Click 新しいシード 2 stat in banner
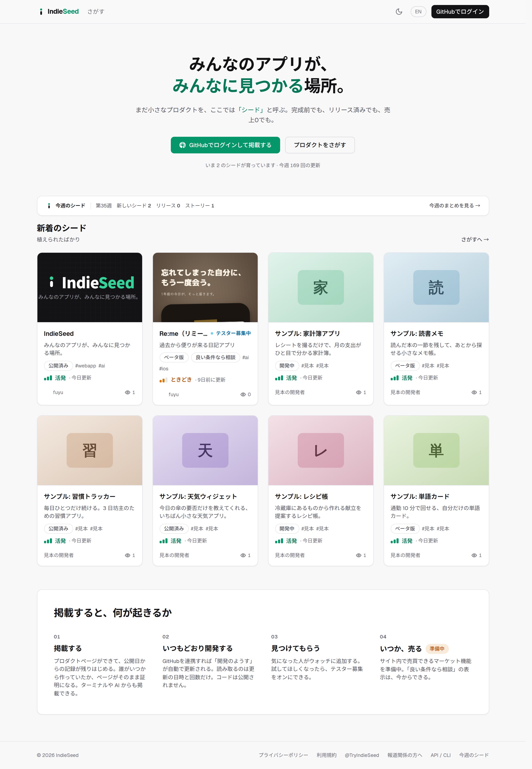The image size is (532, 769). coord(134,206)
